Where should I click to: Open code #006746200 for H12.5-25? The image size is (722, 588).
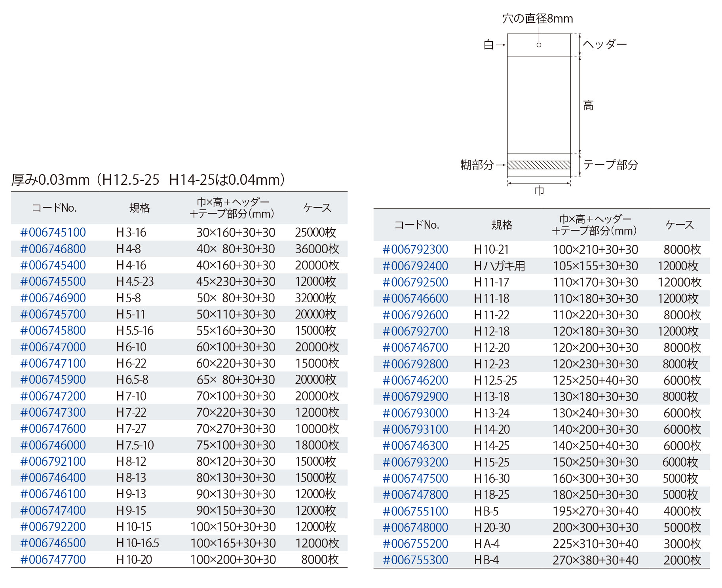pyautogui.click(x=415, y=380)
